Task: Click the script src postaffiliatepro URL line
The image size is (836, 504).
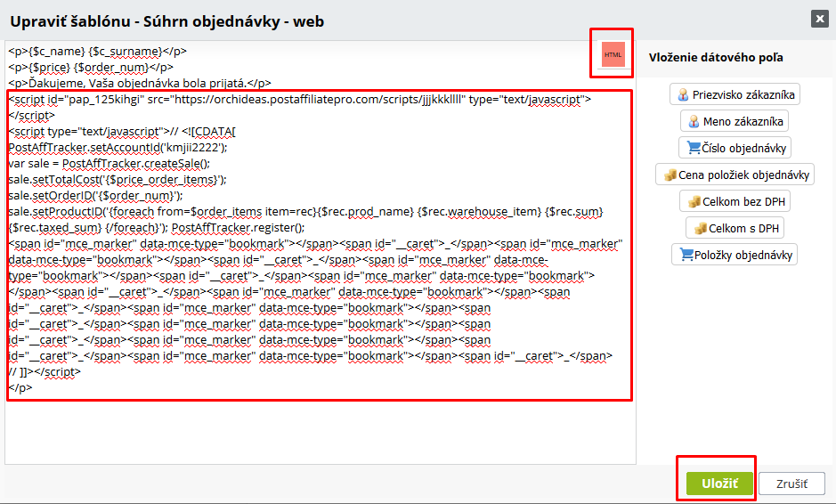Action: 300,99
